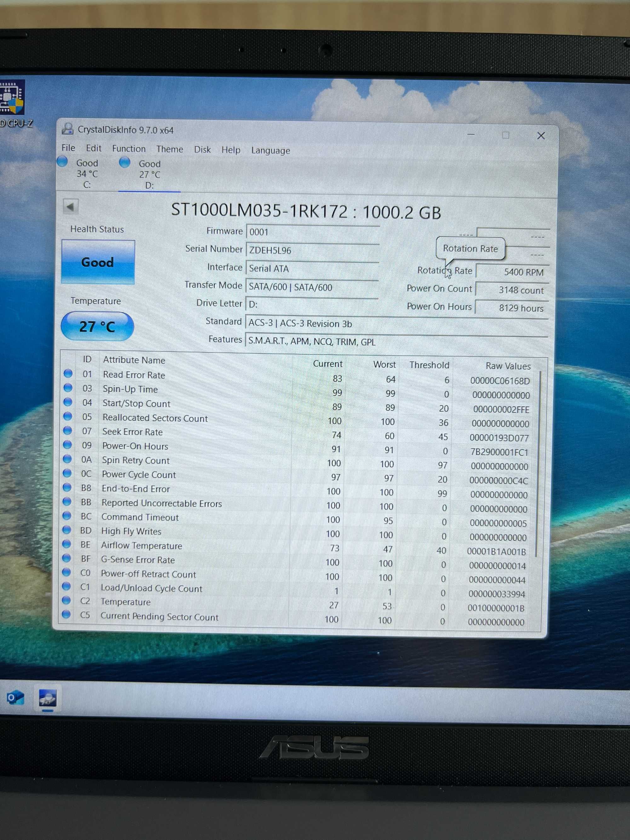Click the Raw Values column header
This screenshot has width=630, height=840.
508,366
